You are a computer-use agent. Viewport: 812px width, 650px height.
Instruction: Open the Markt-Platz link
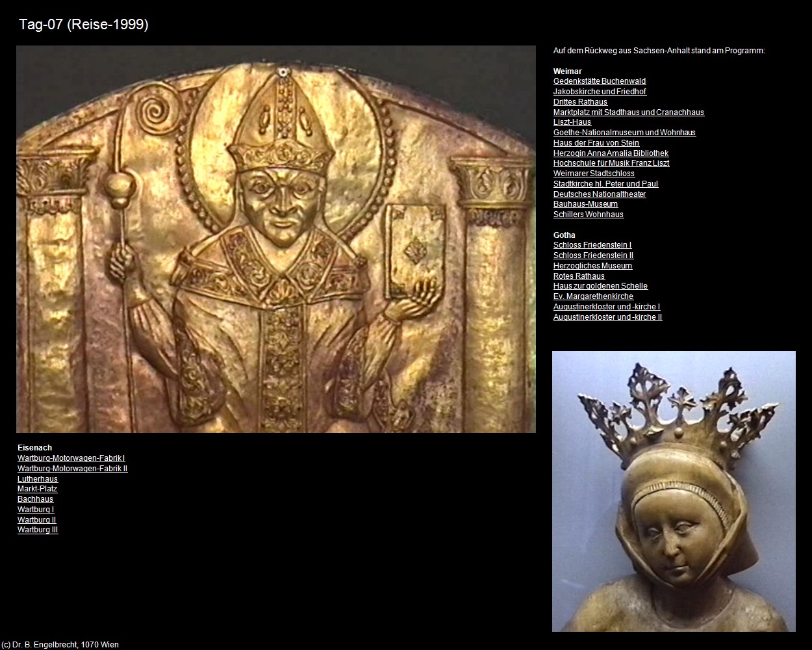tap(37, 489)
